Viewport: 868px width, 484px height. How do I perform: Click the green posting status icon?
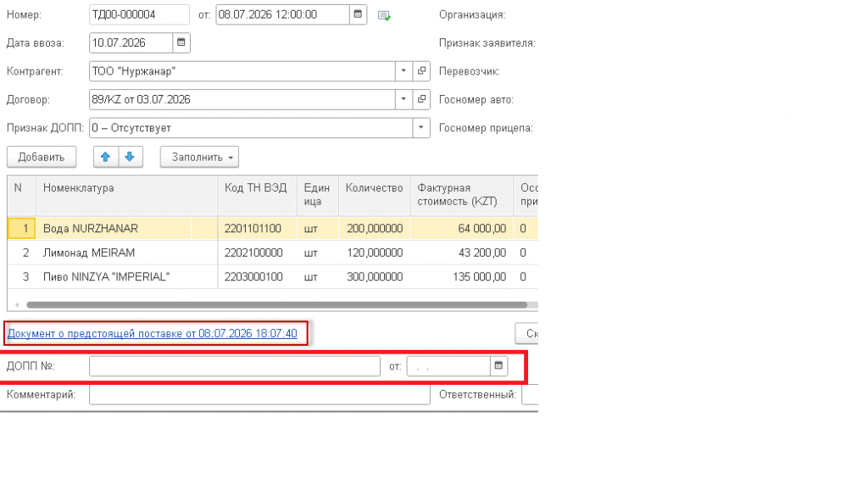384,15
